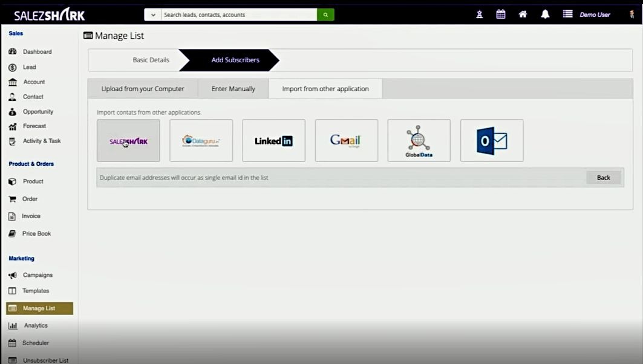The image size is (643, 364).
Task: Open Dashboard from the sidebar
Action: (x=38, y=51)
